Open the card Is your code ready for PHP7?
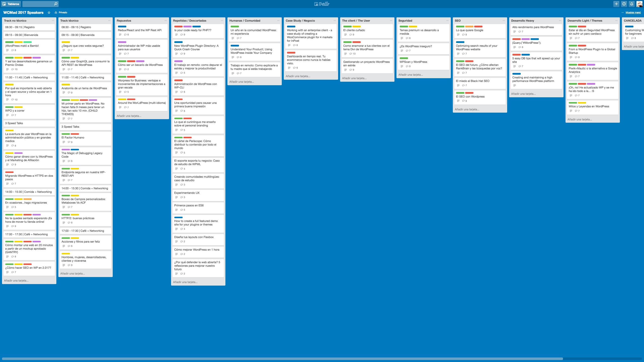 point(193,30)
